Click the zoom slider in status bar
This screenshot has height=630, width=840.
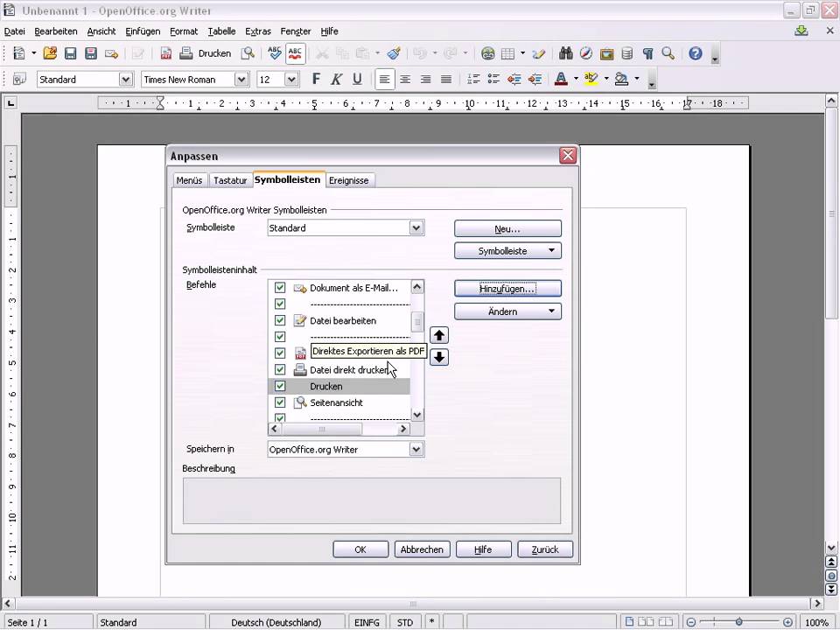738,622
